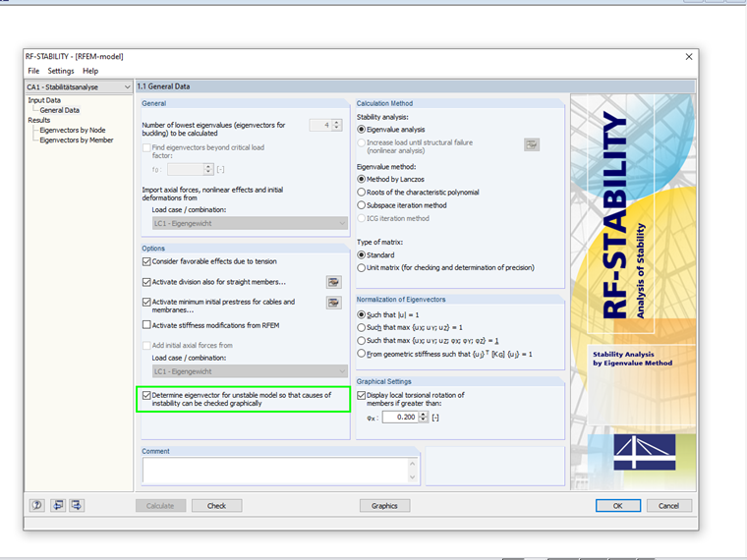
Task: Select Such that max {uX; uY; uZ} = 1
Action: (361, 327)
